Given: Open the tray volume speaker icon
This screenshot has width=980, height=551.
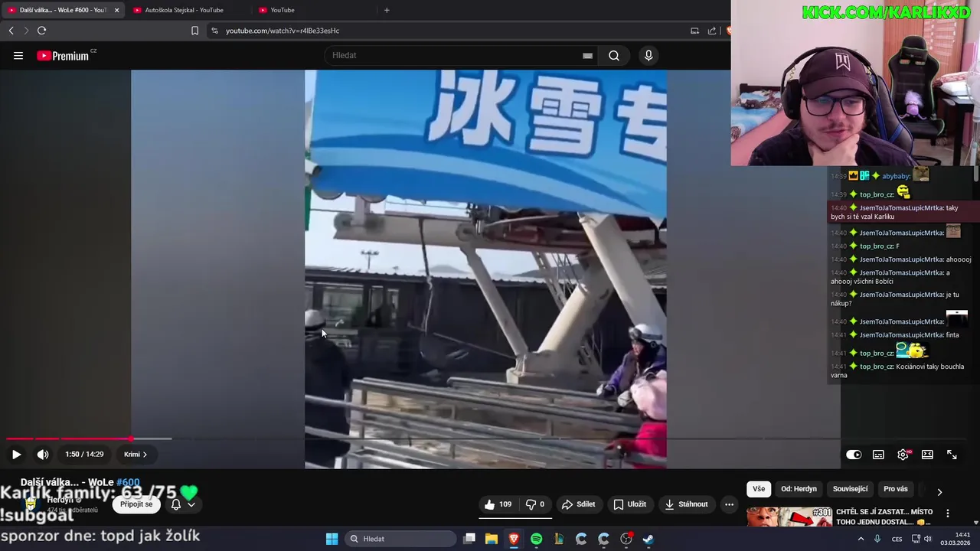Looking at the screenshot, I should pyautogui.click(x=928, y=539).
